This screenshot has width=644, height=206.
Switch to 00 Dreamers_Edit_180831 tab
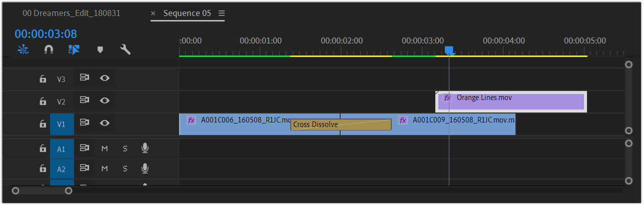coord(71,13)
